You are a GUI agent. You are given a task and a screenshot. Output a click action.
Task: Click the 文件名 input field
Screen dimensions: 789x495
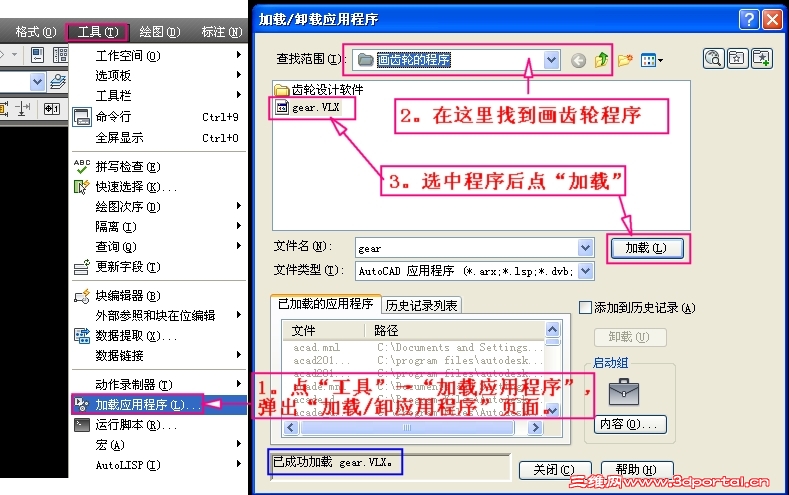(467, 248)
